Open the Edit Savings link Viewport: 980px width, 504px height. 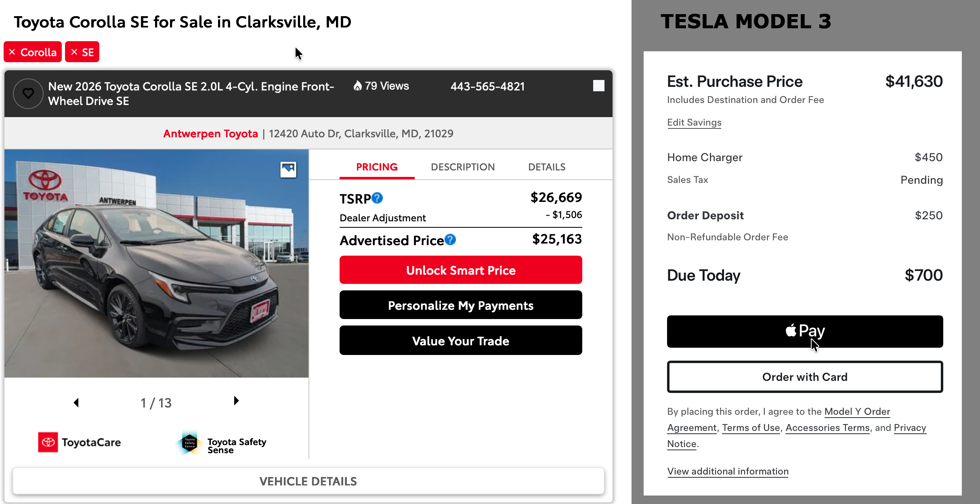tap(694, 122)
